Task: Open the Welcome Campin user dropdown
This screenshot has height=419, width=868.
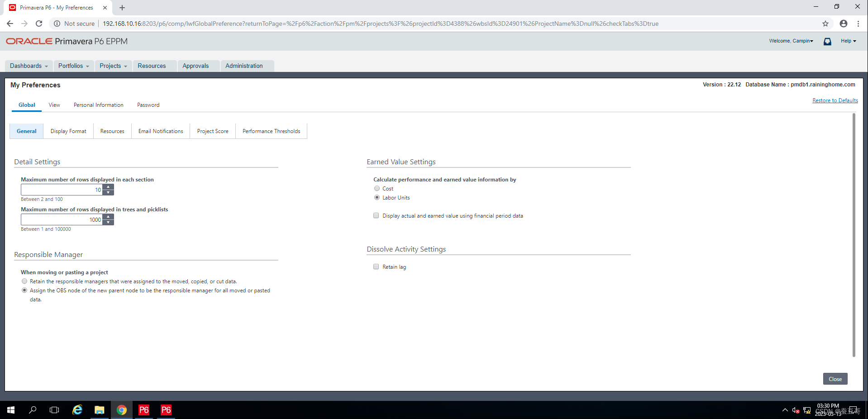Action: point(791,41)
